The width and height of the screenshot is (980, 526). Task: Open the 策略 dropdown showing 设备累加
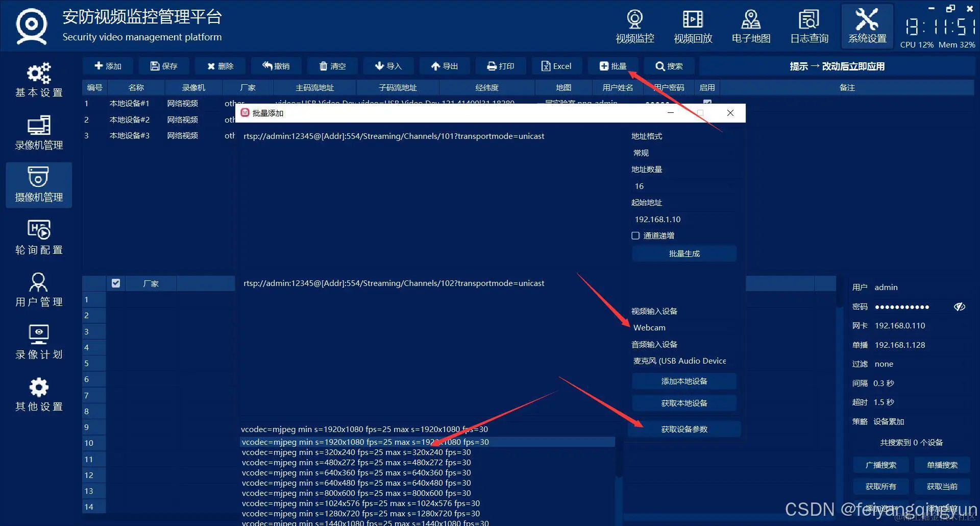pos(921,421)
